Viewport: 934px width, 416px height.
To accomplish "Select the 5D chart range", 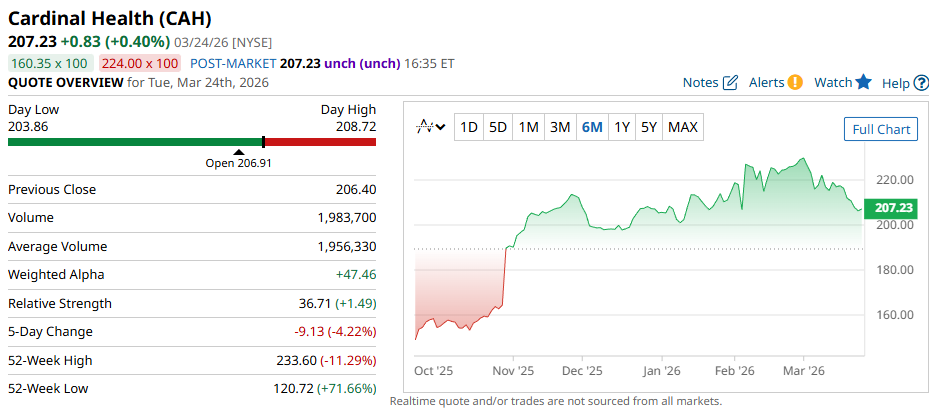I will point(498,127).
